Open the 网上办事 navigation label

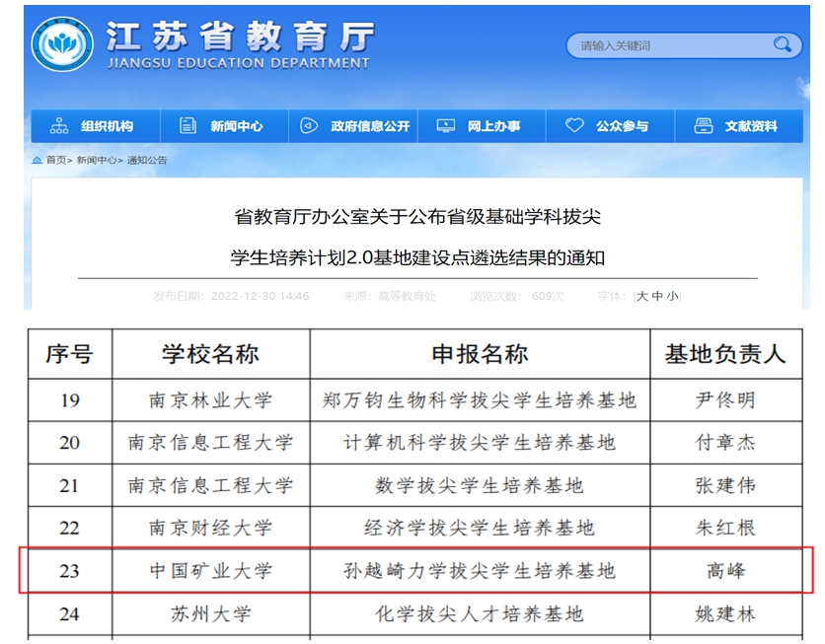[493, 126]
